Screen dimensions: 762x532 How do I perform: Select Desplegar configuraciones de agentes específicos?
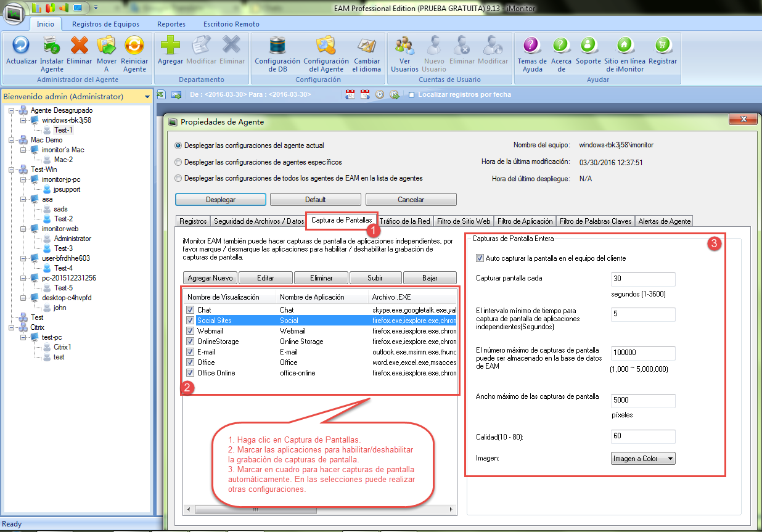point(179,162)
